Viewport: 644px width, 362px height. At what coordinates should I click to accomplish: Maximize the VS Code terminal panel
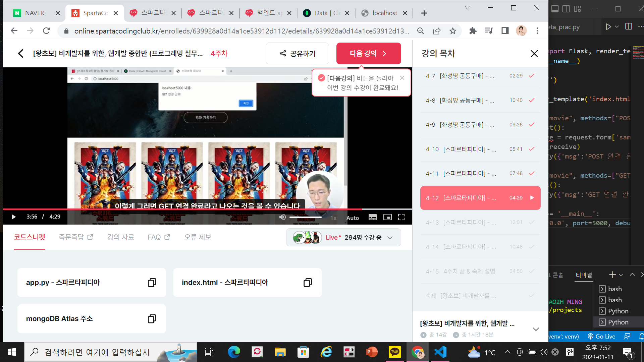(x=632, y=275)
